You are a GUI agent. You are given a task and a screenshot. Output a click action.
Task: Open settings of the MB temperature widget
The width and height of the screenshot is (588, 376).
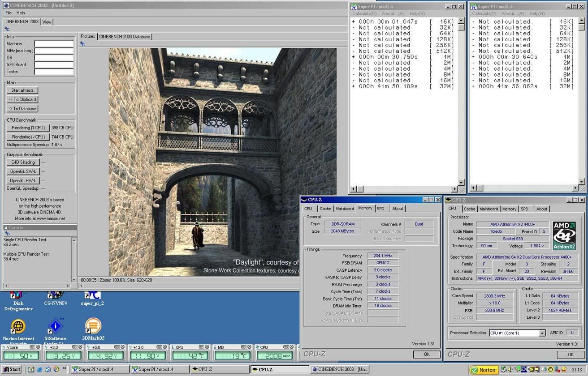pos(243,347)
